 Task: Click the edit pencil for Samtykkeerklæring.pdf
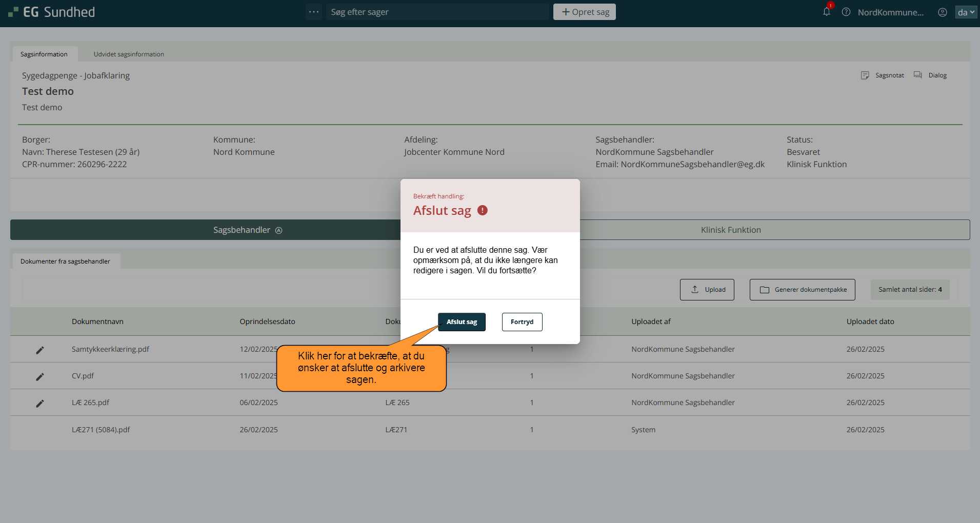pyautogui.click(x=40, y=350)
